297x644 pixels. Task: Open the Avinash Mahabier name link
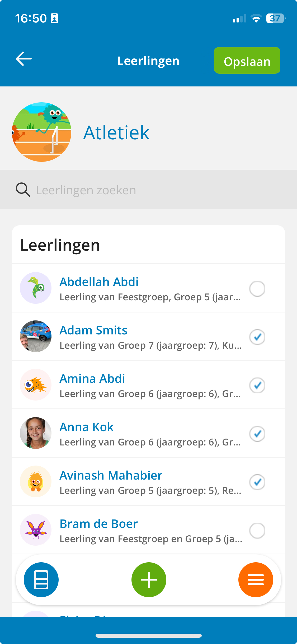pyautogui.click(x=111, y=475)
